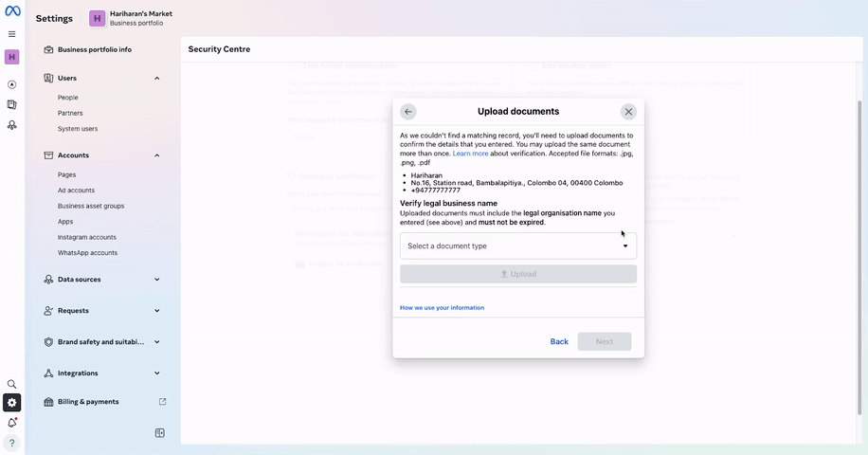Open the compass icon in left rail
The image size is (868, 455).
point(11,84)
